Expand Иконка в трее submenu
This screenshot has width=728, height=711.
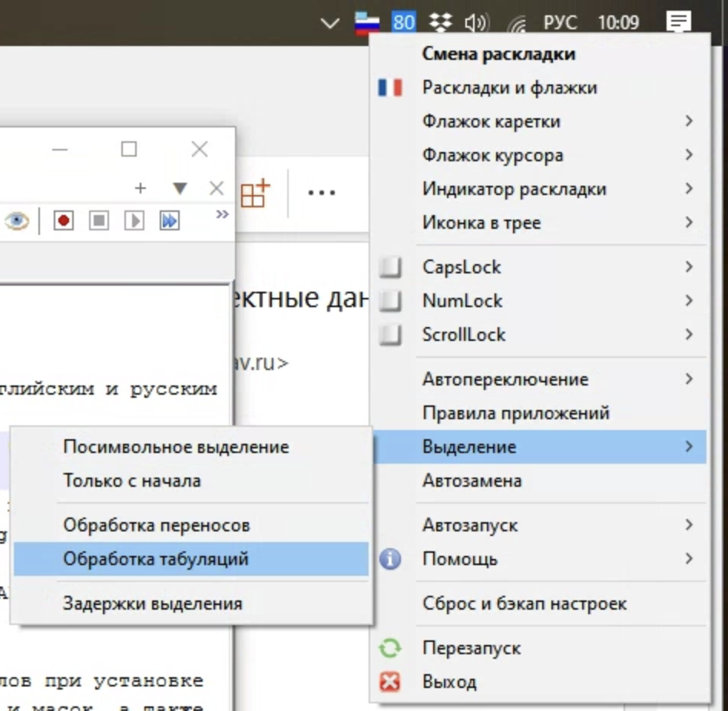coord(540,223)
